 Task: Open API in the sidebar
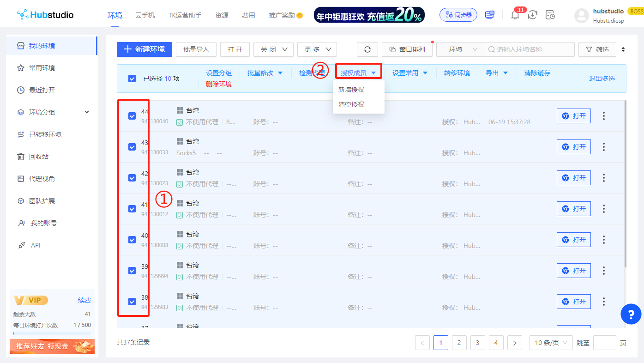click(x=51, y=245)
